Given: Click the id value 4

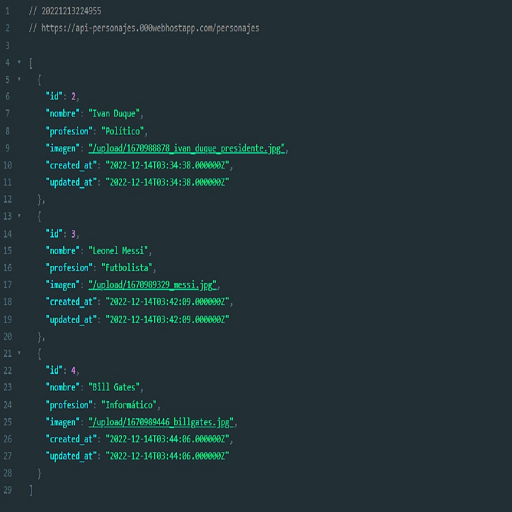Looking at the screenshot, I should [73, 370].
